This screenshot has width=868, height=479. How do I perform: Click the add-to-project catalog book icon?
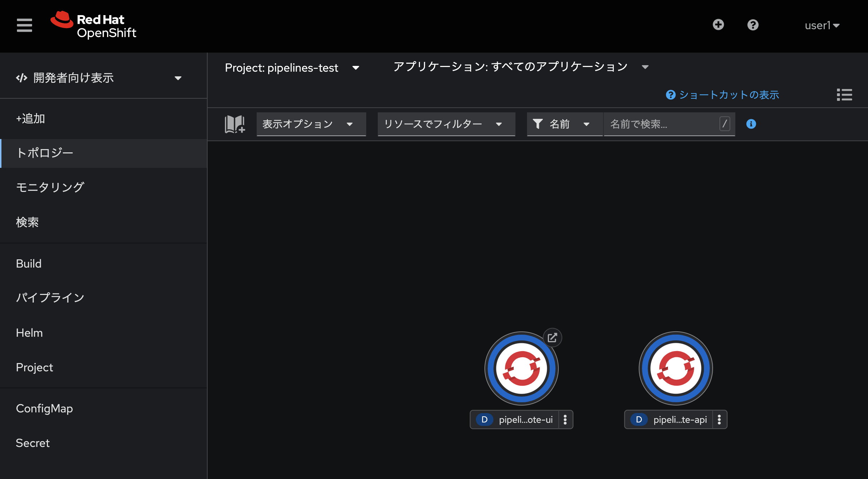[235, 124]
